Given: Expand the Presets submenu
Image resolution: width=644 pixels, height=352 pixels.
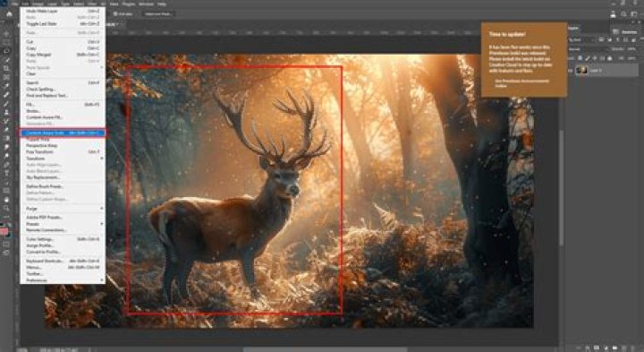Looking at the screenshot, I should pos(63,224).
